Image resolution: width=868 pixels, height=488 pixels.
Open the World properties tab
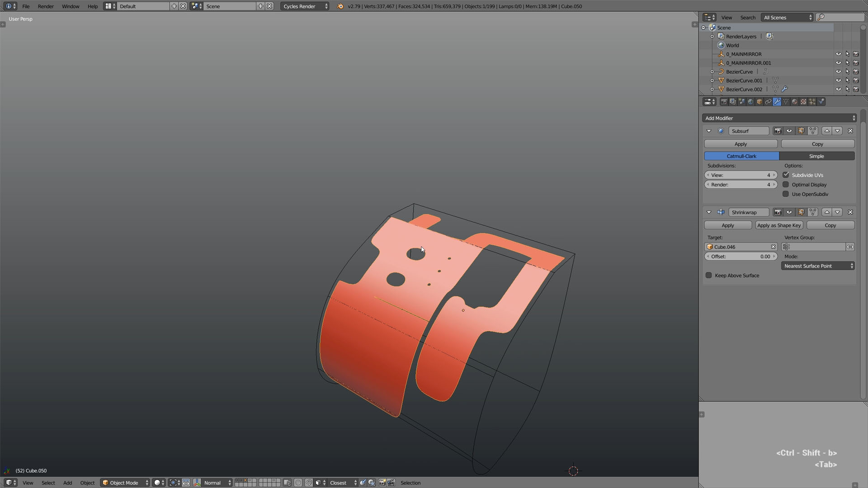[x=750, y=102]
